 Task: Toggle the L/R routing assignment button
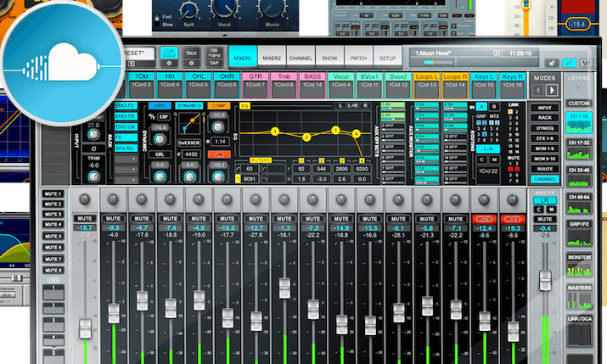pyautogui.click(x=487, y=148)
